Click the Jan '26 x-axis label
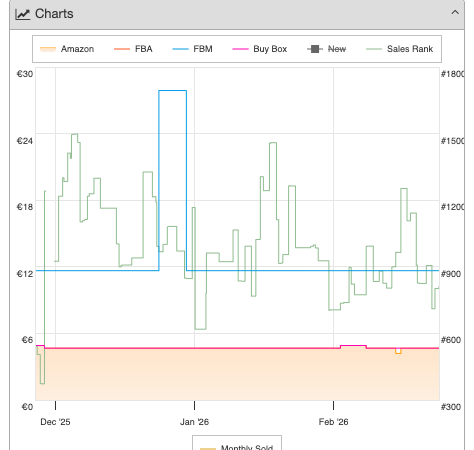Viewport: 474px width, 450px height. 194,422
